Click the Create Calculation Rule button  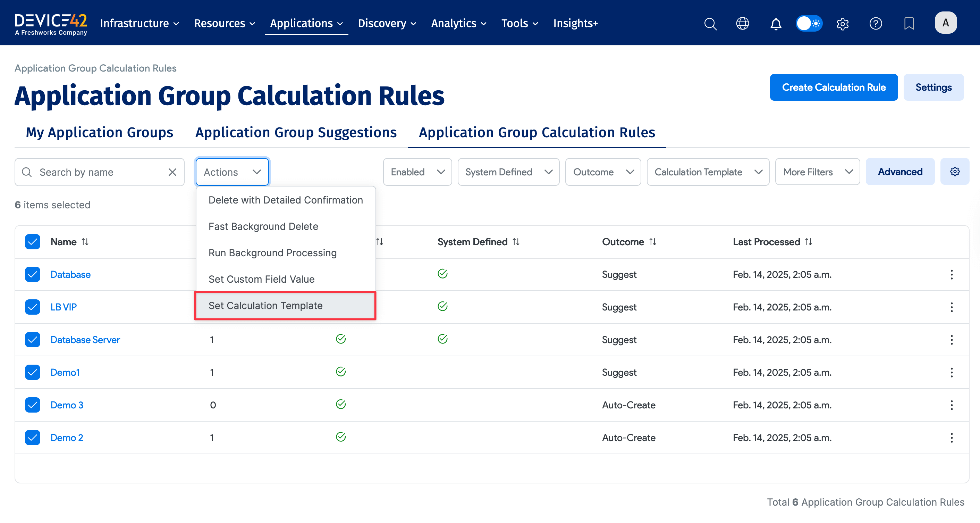(834, 87)
